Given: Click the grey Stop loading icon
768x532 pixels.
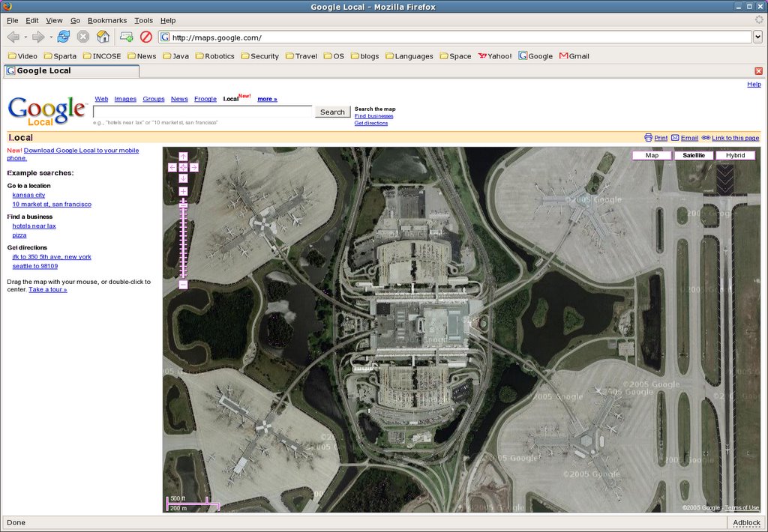Looking at the screenshot, I should [x=83, y=37].
